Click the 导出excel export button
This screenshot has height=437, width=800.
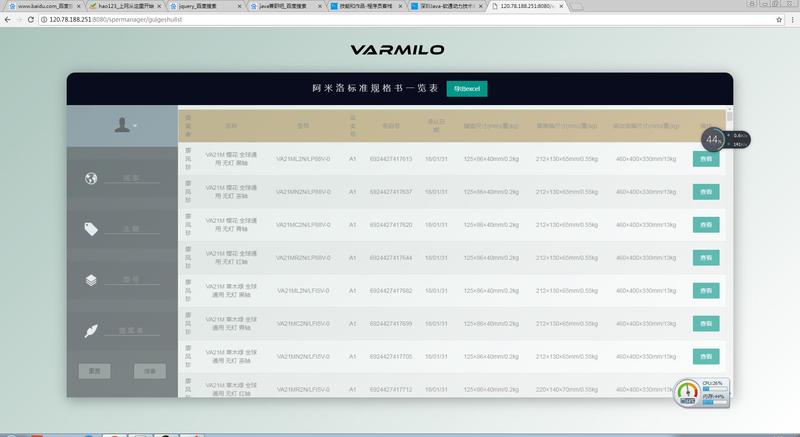click(467, 89)
